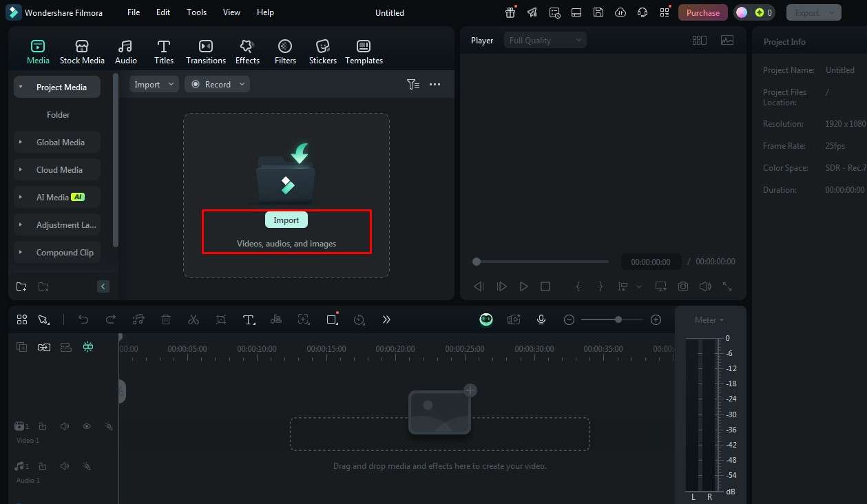
Task: Click the select arrow tool icon
Action: pos(43,319)
